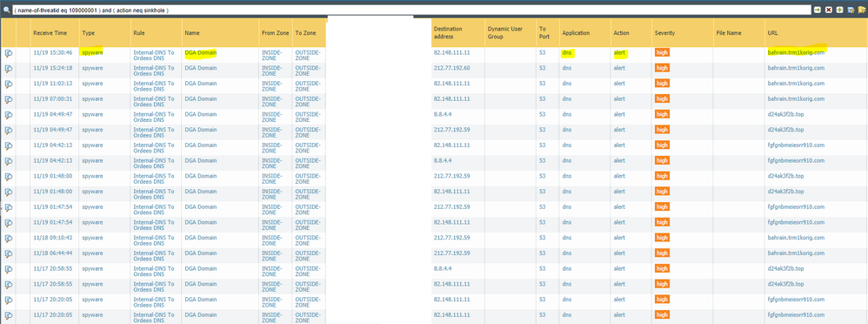868x324 pixels.
Task: Click highlighted 'alert' action in 15:30:46 row
Action: pos(619,52)
